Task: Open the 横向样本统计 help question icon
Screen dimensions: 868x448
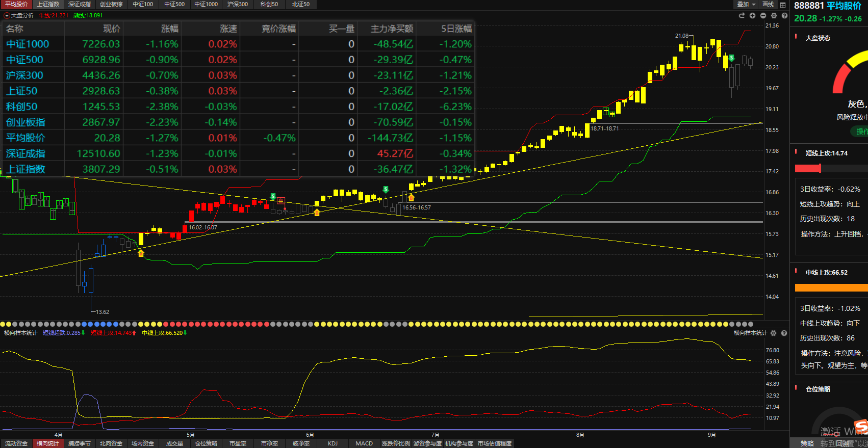Action: coord(784,333)
